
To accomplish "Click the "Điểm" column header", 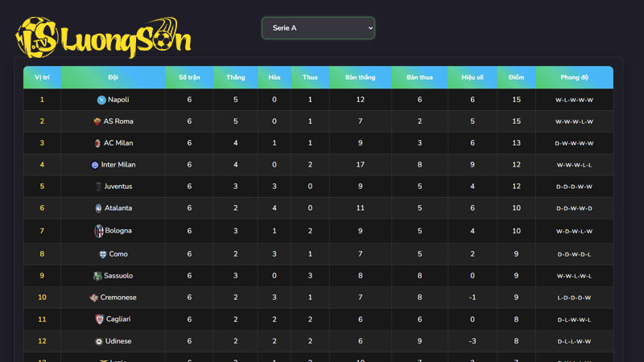I will (x=516, y=77).
